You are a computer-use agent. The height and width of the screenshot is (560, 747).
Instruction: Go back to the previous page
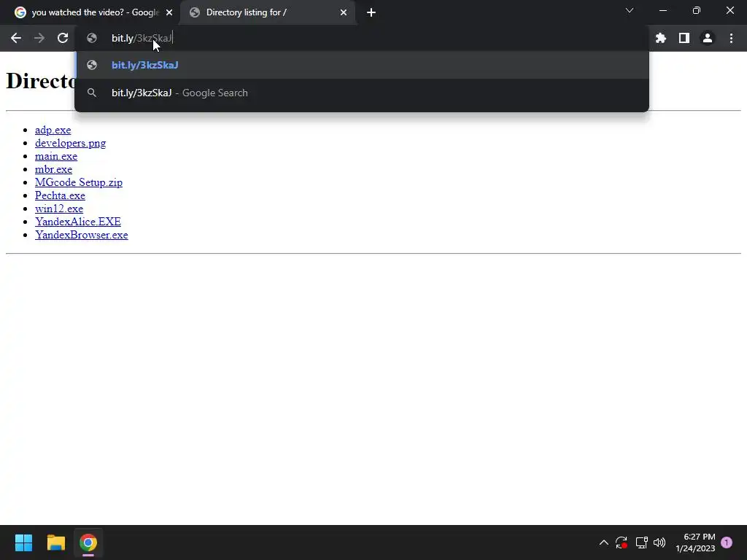16,38
